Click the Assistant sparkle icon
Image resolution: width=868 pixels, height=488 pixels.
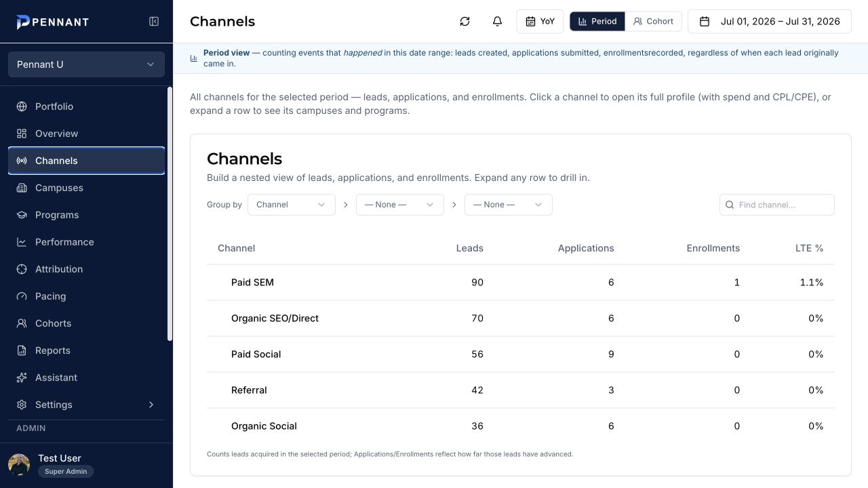click(22, 378)
